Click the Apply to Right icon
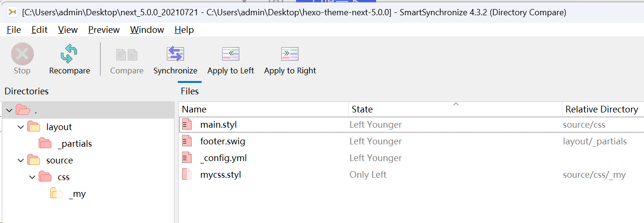The width and height of the screenshot is (644, 223). [290, 54]
